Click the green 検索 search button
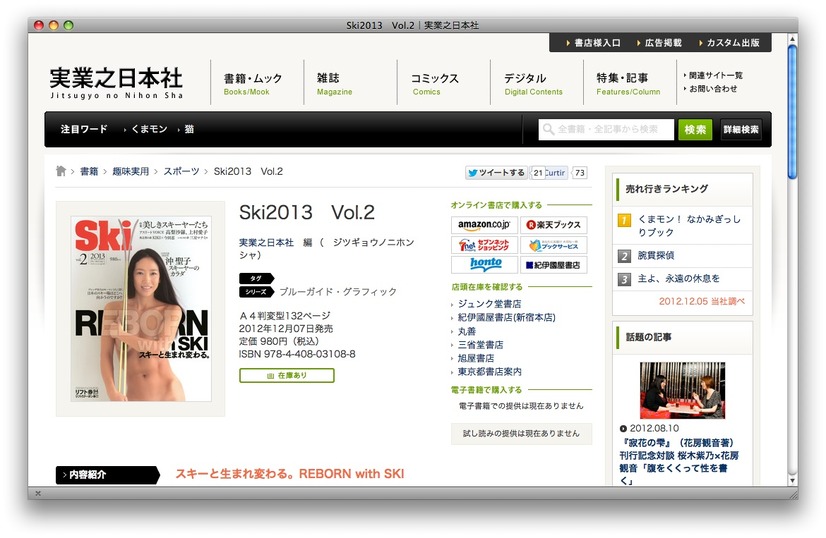The width and height of the screenshot is (826, 538). (695, 129)
